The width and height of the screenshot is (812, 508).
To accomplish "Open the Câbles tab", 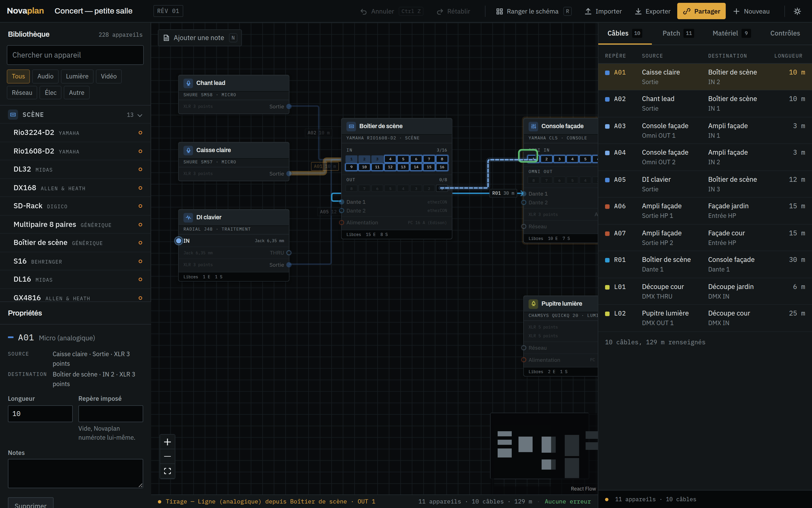I will click(x=625, y=33).
